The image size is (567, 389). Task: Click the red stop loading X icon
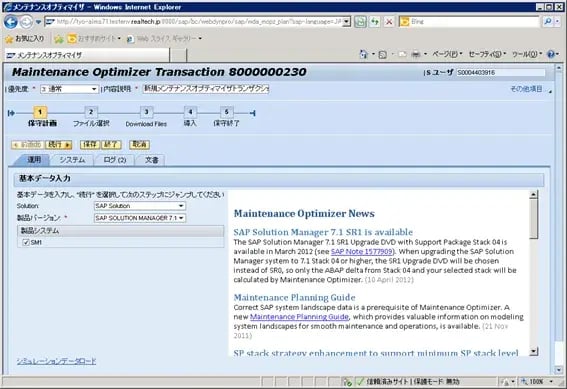click(389, 22)
